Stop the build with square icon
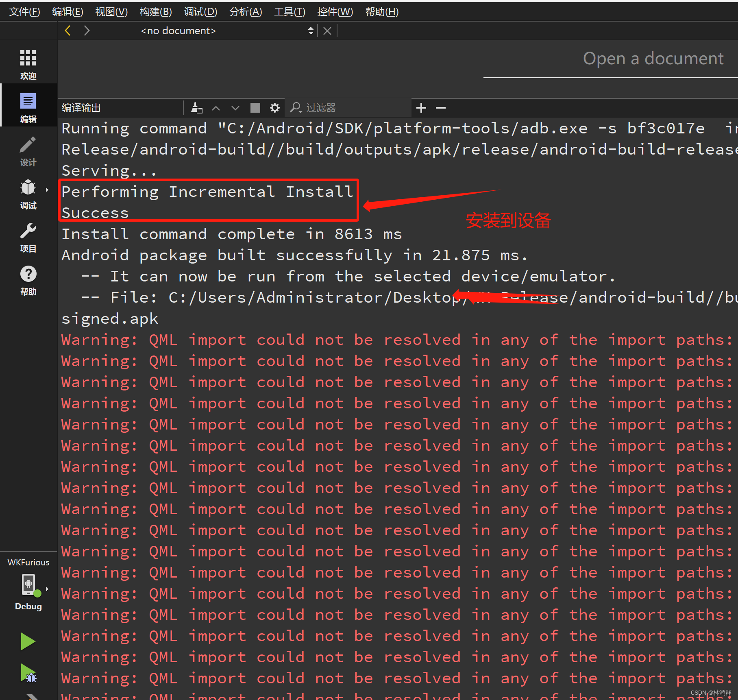The height and width of the screenshot is (700, 738). click(255, 108)
